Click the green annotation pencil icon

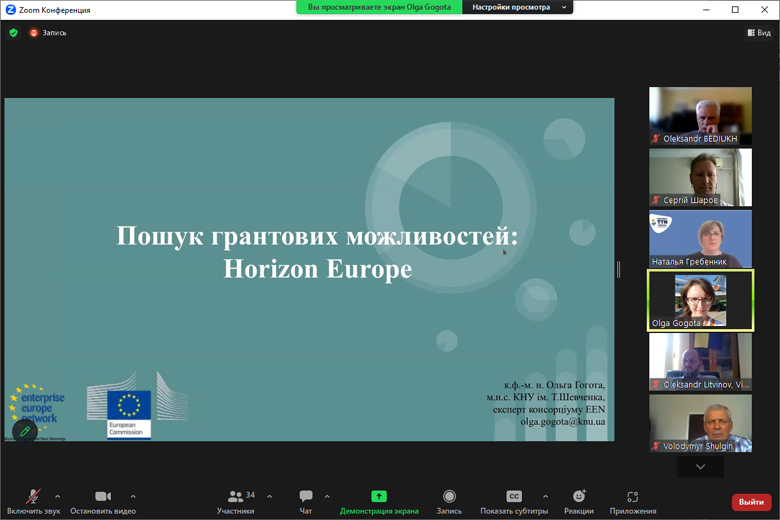point(25,431)
